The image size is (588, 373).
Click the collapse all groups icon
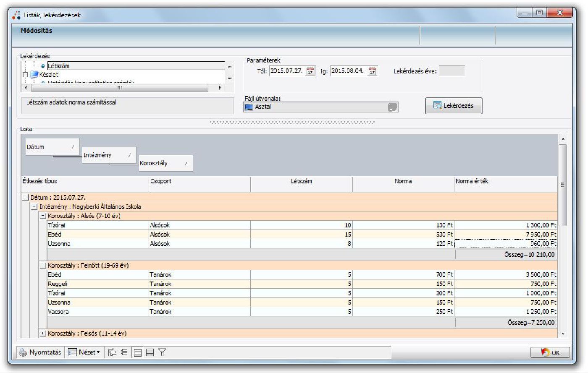124,352
